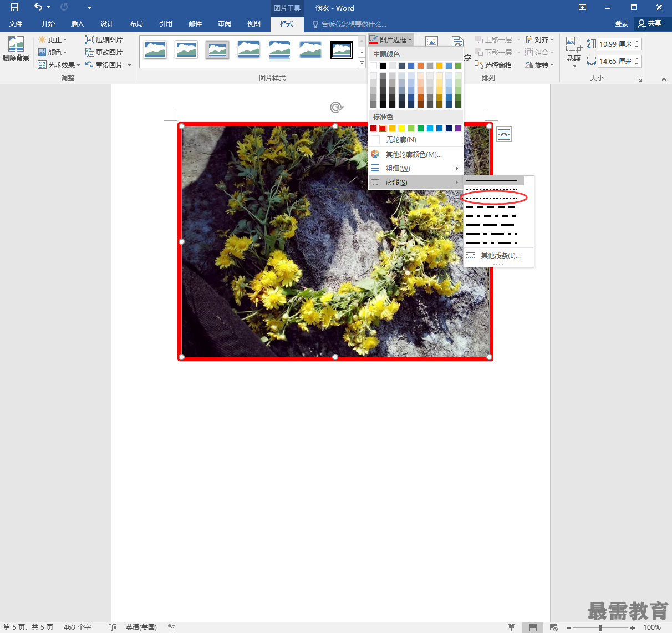Decrease picture width with down stepper
The width and height of the screenshot is (672, 633).
click(x=637, y=64)
